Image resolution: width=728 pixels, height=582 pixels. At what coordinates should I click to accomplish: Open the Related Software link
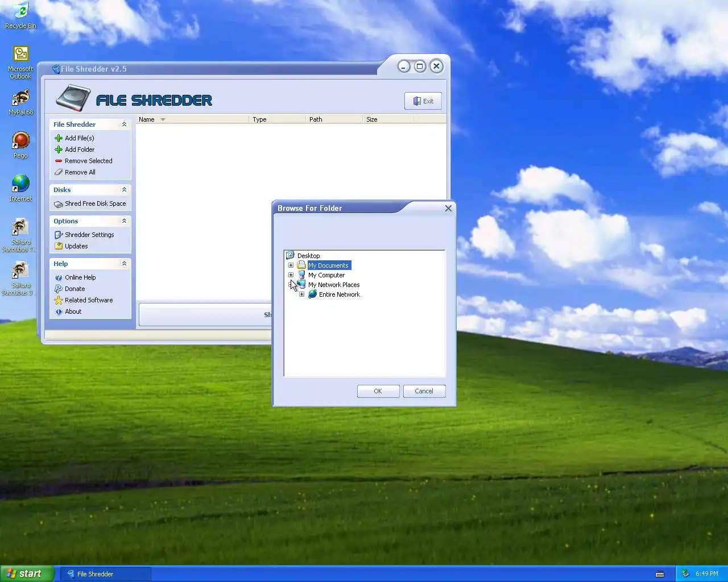click(89, 300)
